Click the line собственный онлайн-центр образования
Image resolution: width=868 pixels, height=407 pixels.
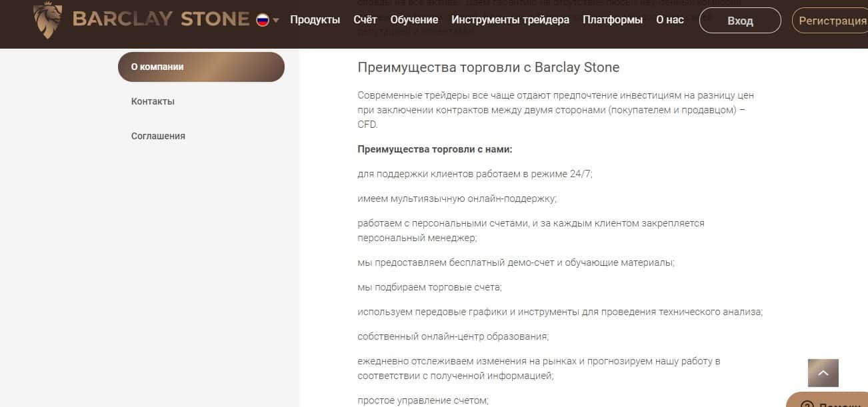click(453, 336)
